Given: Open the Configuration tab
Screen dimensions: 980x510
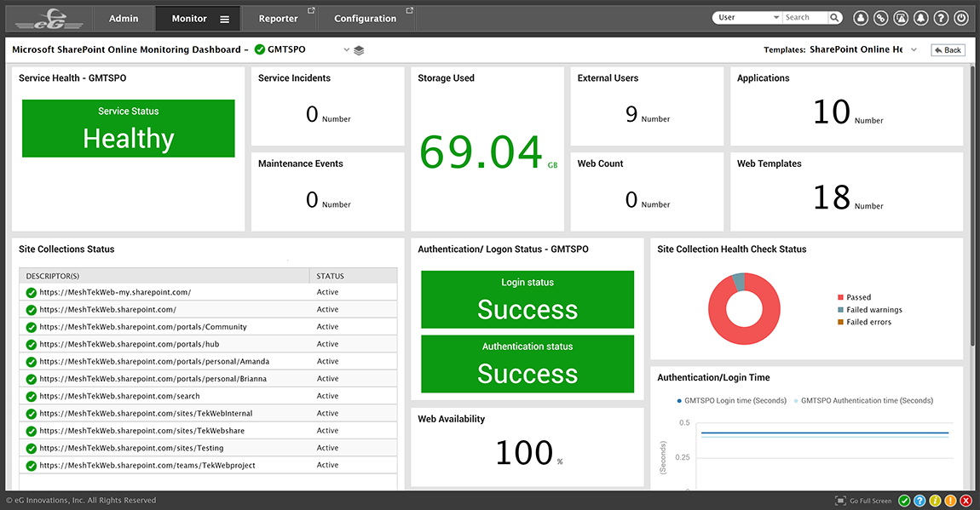Looking at the screenshot, I should [x=365, y=19].
